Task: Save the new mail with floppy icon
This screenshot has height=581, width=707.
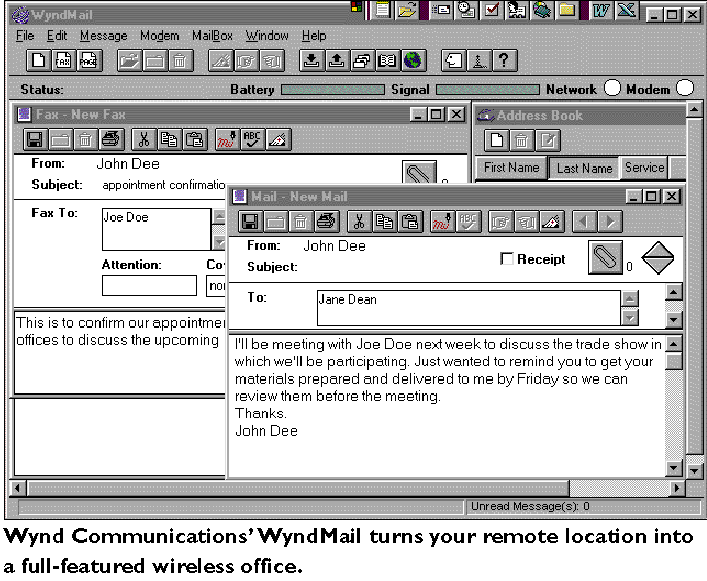Action: tap(250, 221)
